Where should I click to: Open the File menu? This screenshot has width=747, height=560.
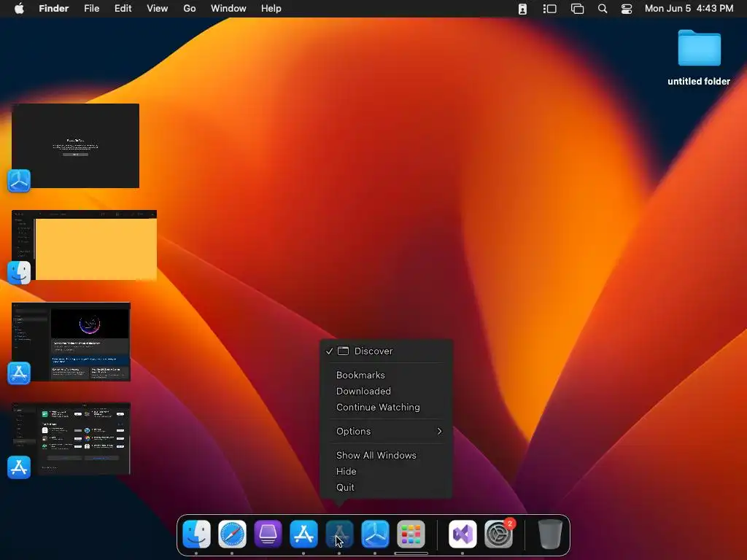(x=91, y=9)
